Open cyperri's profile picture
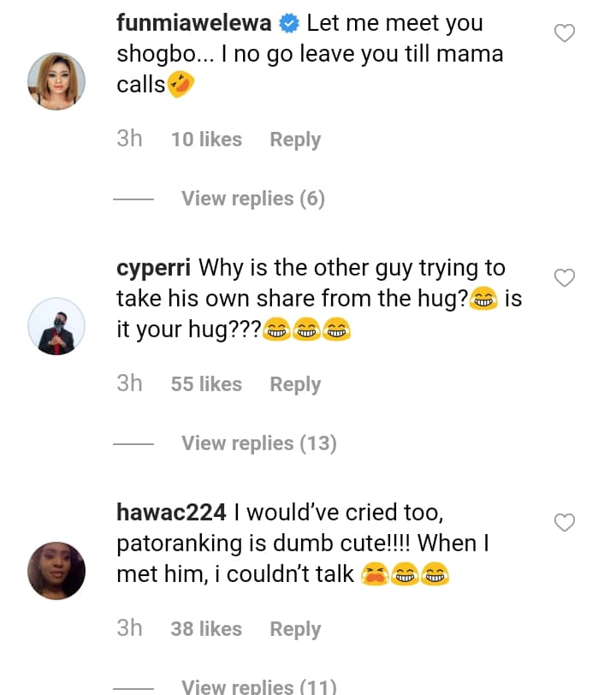This screenshot has width=616, height=695. 56,326
